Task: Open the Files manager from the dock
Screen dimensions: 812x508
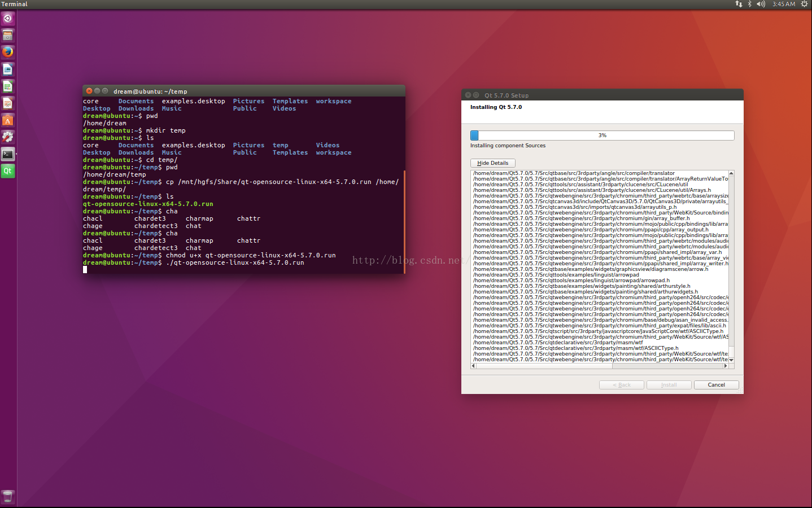Action: [x=8, y=35]
